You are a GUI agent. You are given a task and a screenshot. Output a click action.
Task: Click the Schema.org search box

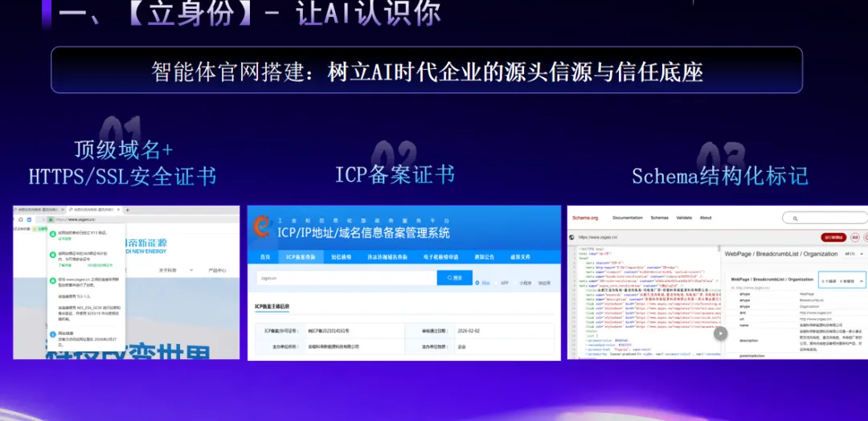825,218
